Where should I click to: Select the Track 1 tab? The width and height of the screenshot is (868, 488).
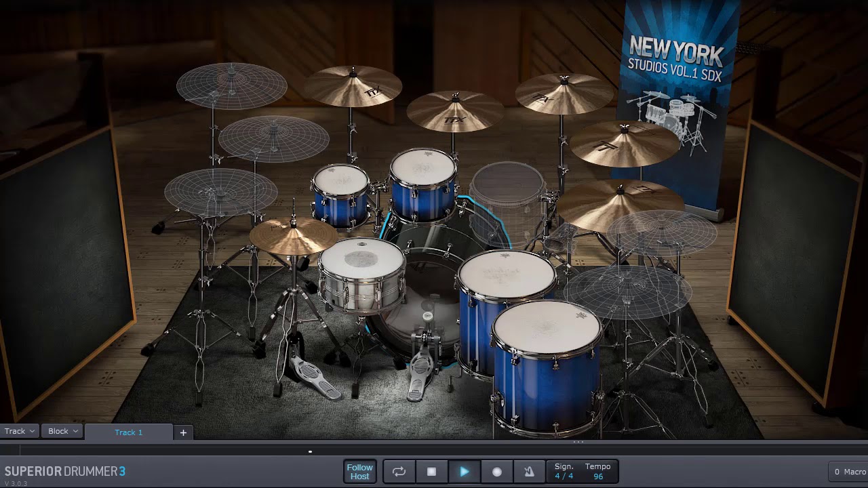point(129,432)
